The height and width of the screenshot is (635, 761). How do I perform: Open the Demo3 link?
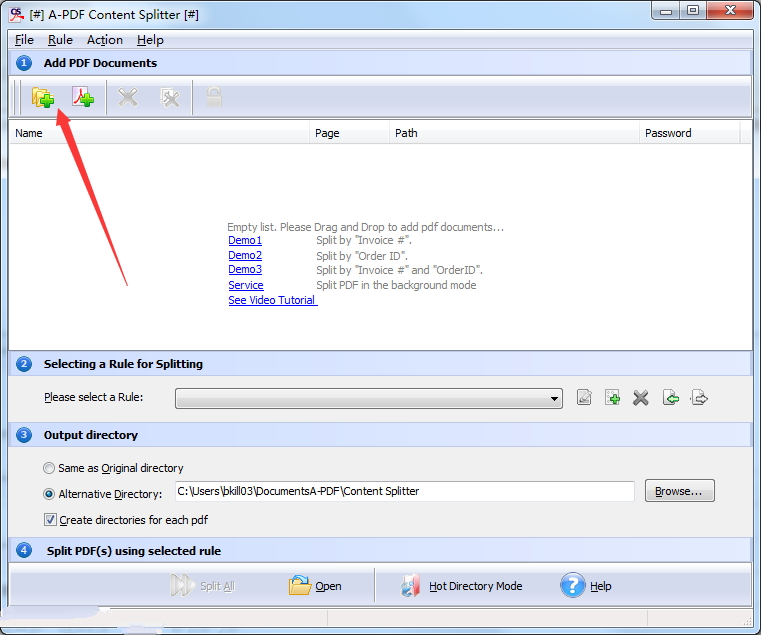245,269
